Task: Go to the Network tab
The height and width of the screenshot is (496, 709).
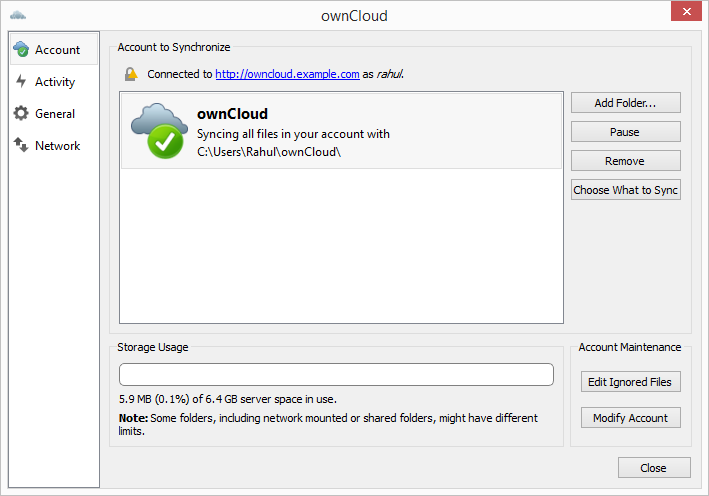Action: 57,146
